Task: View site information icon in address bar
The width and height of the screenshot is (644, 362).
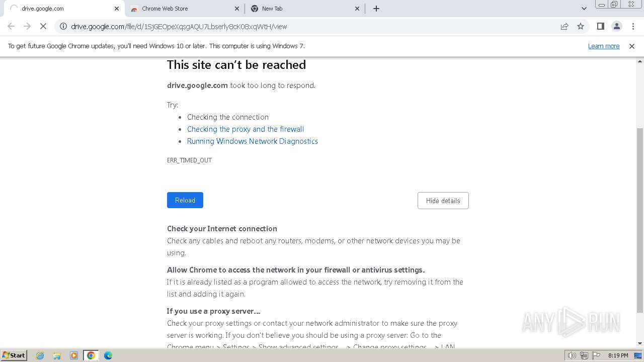Action: (x=63, y=26)
